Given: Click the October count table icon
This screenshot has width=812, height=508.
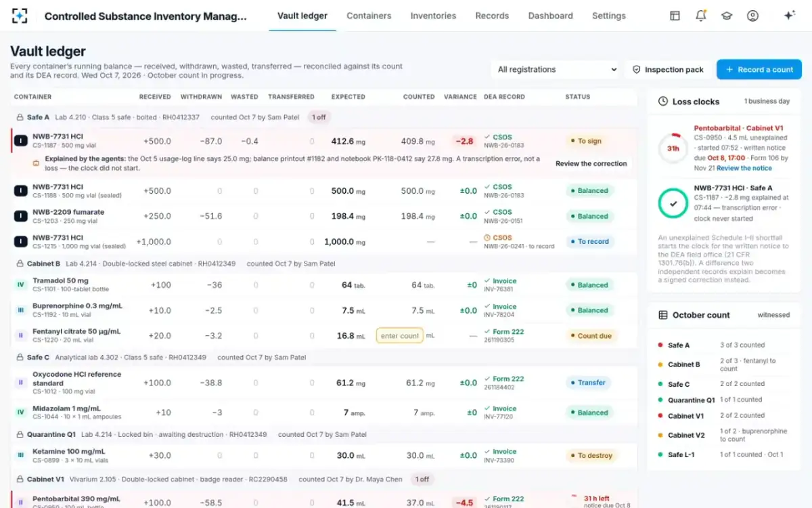Looking at the screenshot, I should point(663,315).
